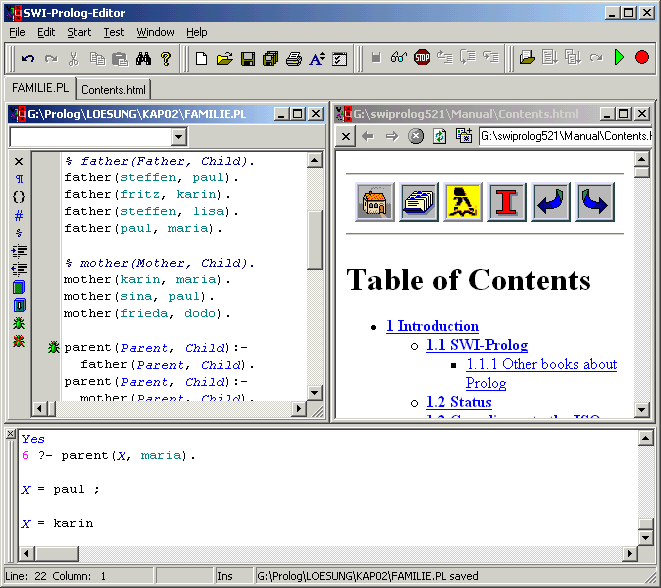This screenshot has width=661, height=588.
Task: Switch to the Contents.html tab
Action: click(113, 89)
